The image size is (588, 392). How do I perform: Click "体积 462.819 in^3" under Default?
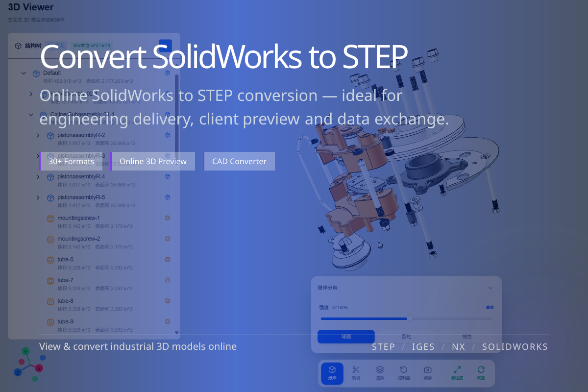(x=63, y=81)
